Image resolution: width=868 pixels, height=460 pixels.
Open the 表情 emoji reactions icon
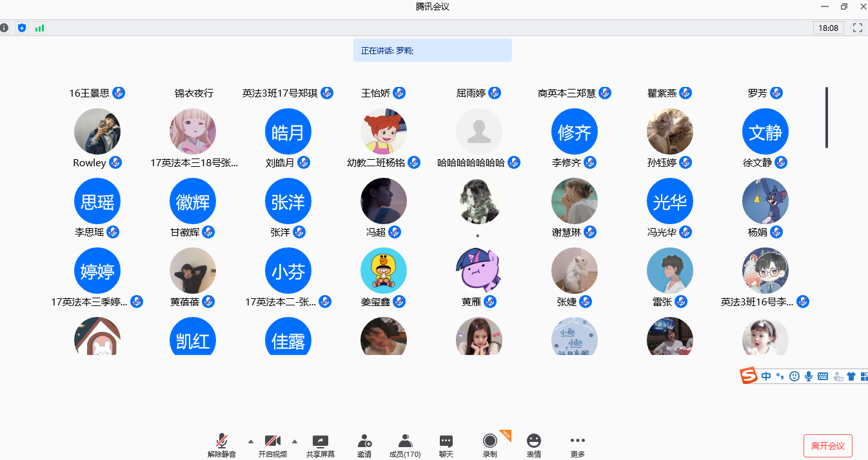point(534,441)
